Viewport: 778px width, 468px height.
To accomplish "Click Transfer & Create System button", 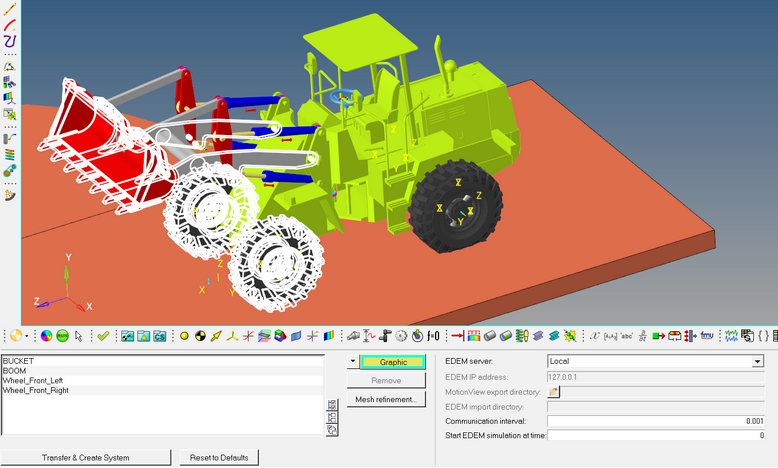I will click(85, 457).
